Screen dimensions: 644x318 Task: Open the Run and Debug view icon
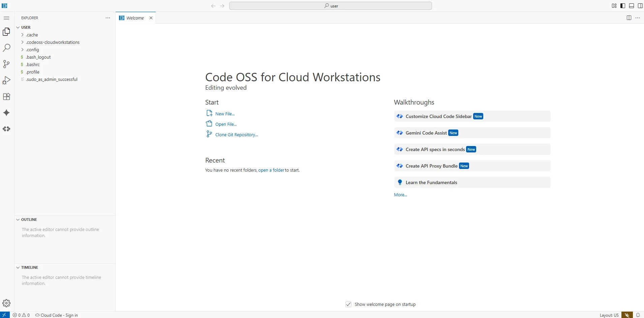click(x=6, y=80)
